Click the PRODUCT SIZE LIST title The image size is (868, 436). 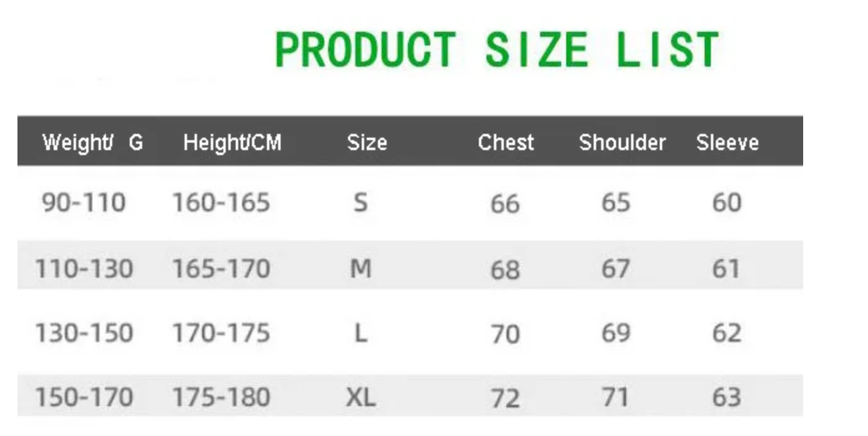[x=497, y=50]
